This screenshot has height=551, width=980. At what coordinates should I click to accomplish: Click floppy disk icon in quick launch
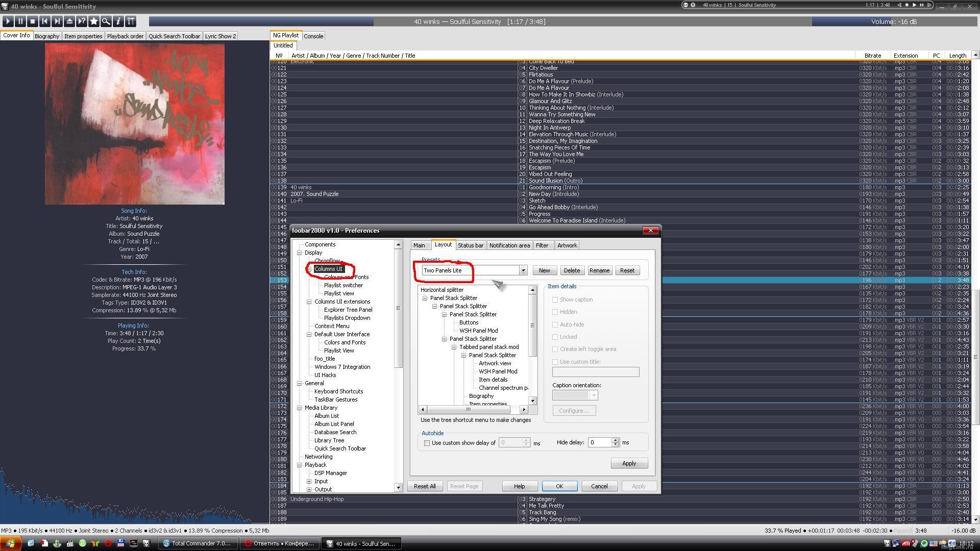[x=120, y=543]
